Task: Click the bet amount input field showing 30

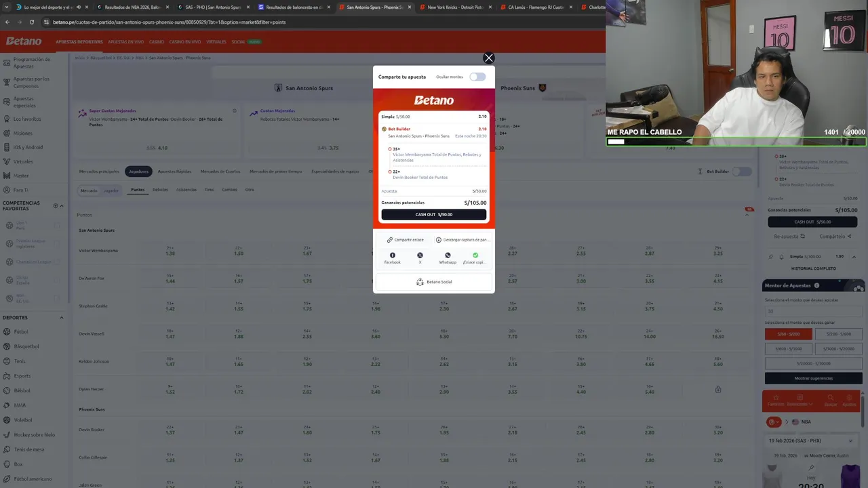Action: tap(812, 312)
